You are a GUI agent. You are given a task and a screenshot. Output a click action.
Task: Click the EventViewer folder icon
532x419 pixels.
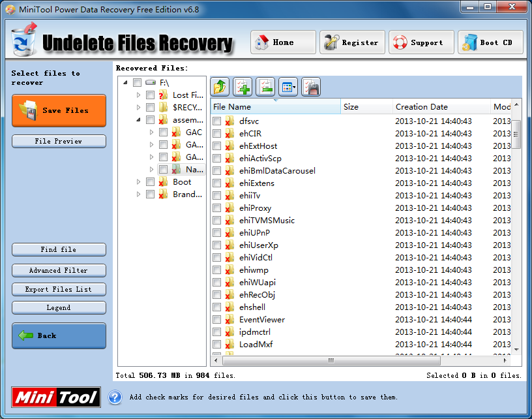click(x=229, y=320)
